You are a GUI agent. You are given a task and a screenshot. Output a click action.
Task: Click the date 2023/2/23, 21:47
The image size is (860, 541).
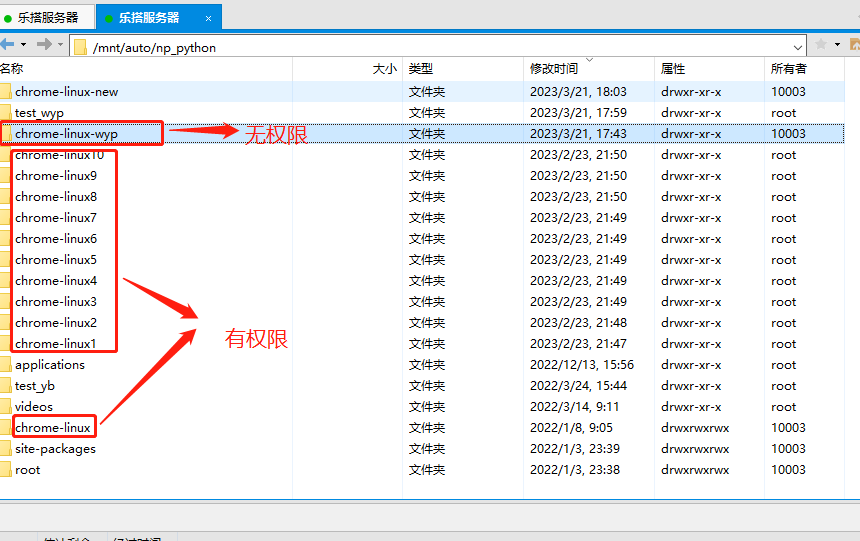[578, 344]
